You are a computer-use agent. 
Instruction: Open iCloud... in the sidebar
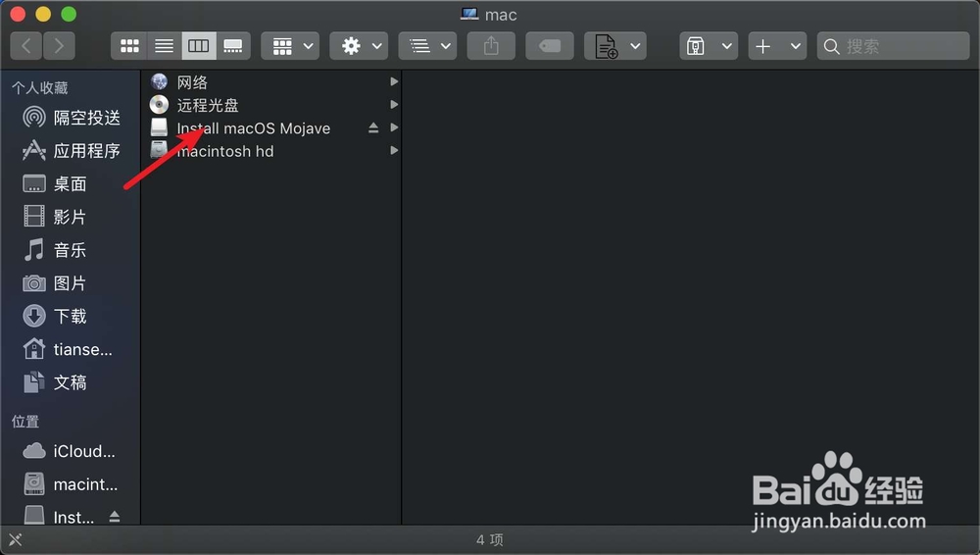coord(69,451)
